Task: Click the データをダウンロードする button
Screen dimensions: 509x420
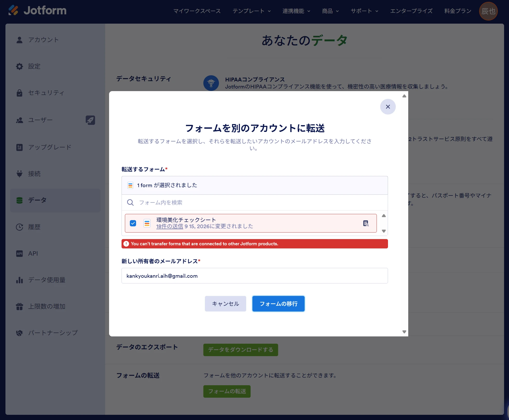Action: 240,350
